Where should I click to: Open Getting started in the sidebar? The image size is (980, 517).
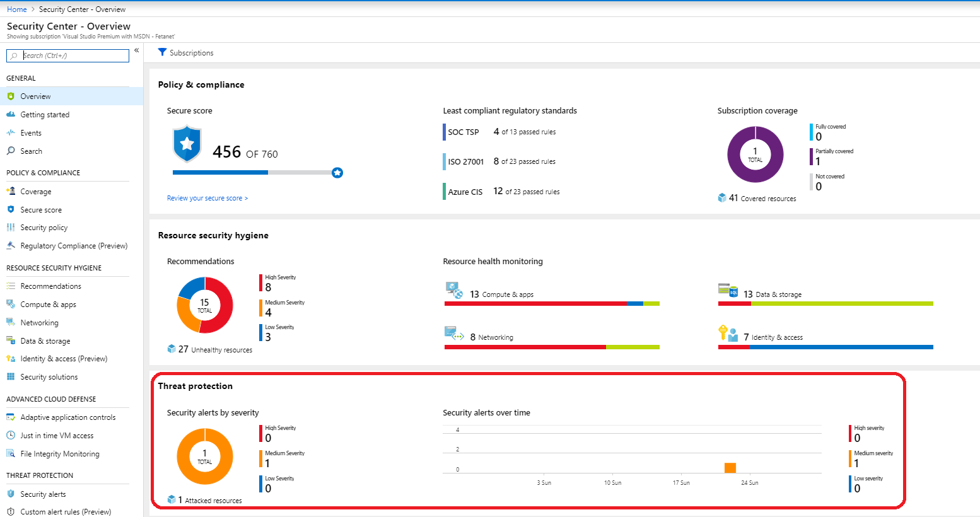(45, 115)
